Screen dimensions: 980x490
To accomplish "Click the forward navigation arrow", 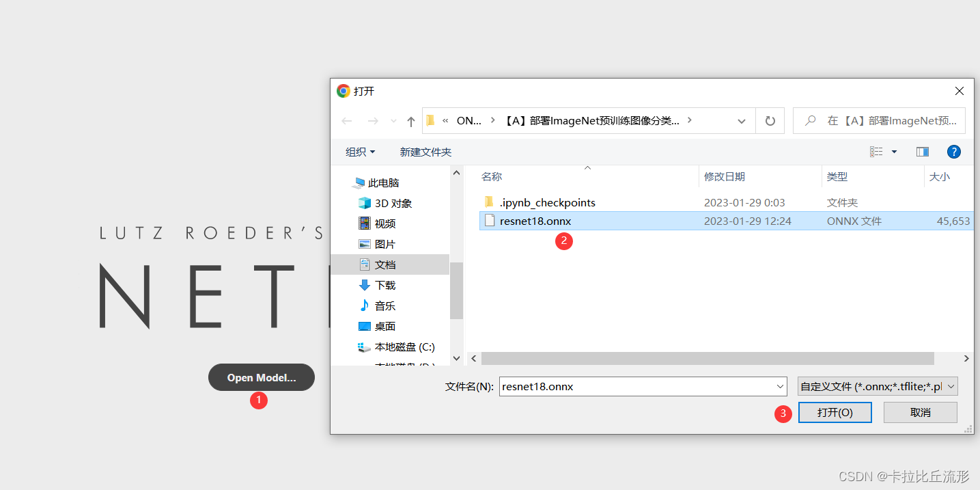I will pyautogui.click(x=373, y=121).
